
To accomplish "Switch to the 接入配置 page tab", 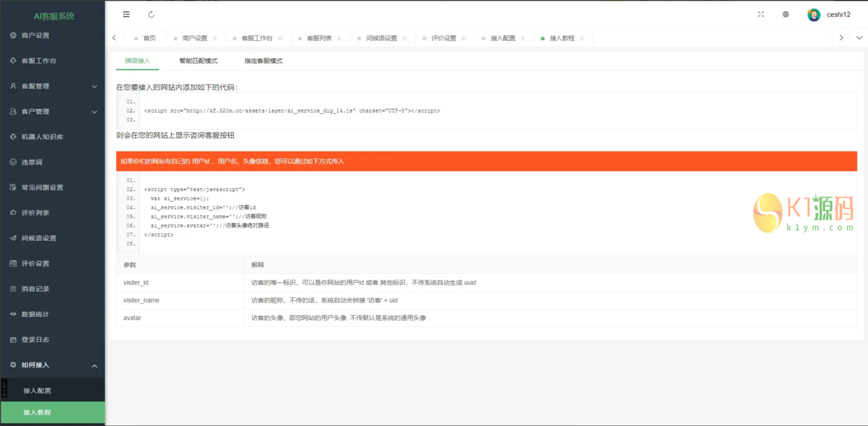I will pyautogui.click(x=503, y=38).
